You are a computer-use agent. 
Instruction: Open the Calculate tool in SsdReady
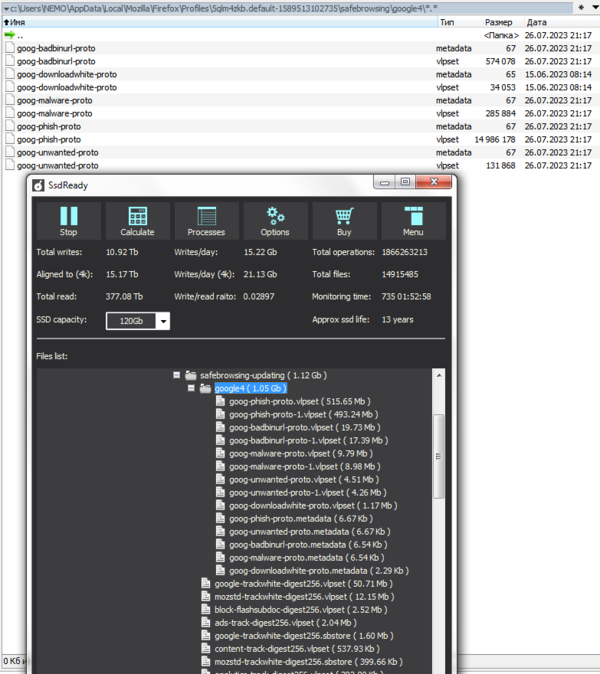(x=138, y=221)
